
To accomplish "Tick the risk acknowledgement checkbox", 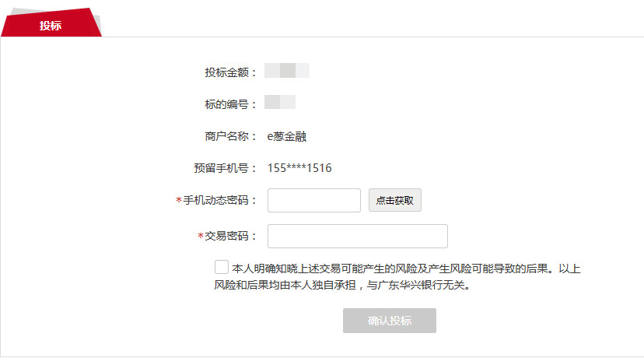I will pyautogui.click(x=222, y=267).
